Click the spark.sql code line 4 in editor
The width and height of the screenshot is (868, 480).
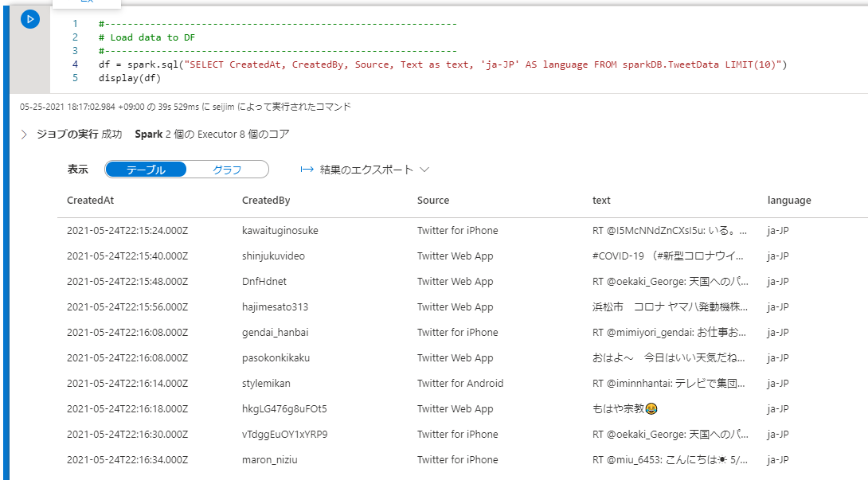[x=442, y=64]
